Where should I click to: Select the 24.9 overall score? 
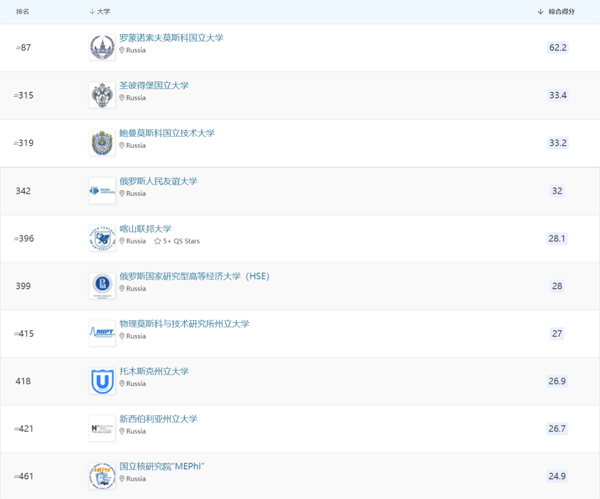(557, 476)
